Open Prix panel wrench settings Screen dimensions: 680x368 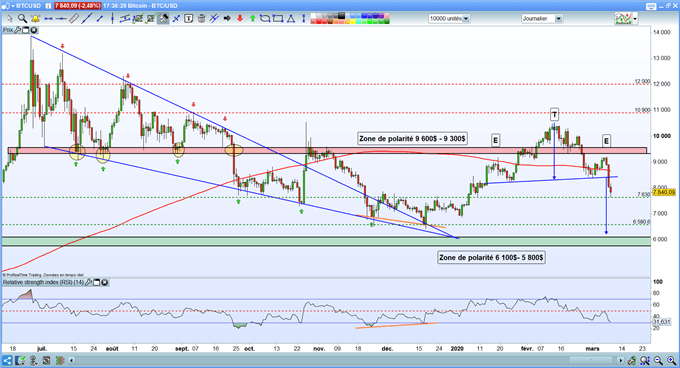(17, 30)
